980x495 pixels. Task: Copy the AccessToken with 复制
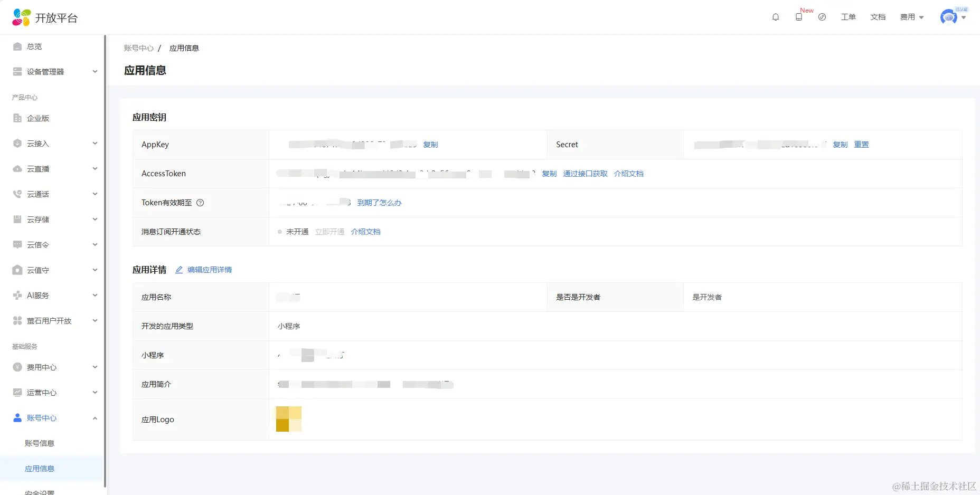[x=549, y=174]
